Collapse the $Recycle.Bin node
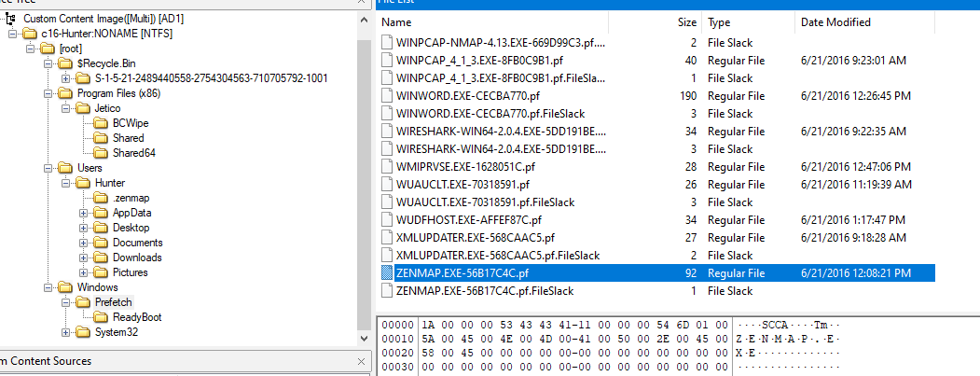Viewport: 980px width, 376px height. 48,63
